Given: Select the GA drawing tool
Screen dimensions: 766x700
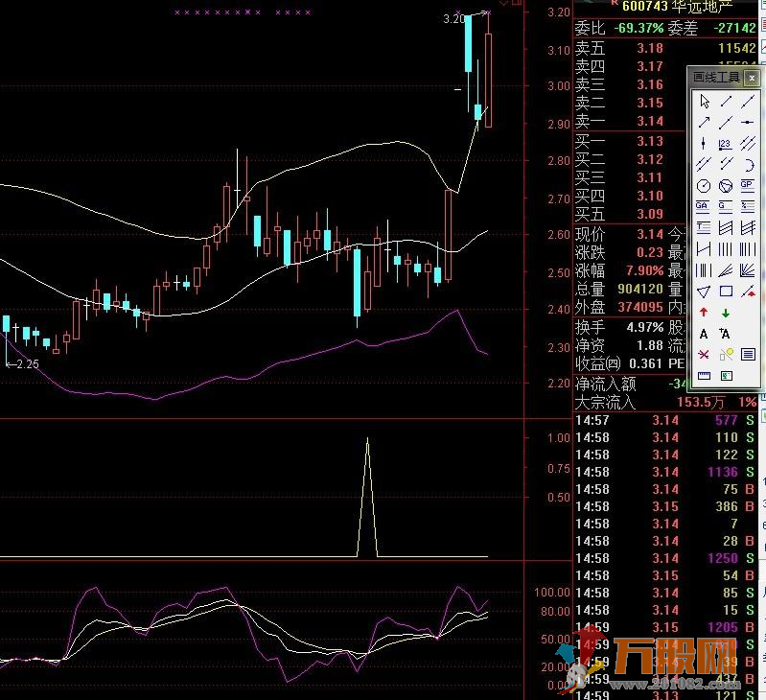Looking at the screenshot, I should pyautogui.click(x=703, y=206).
